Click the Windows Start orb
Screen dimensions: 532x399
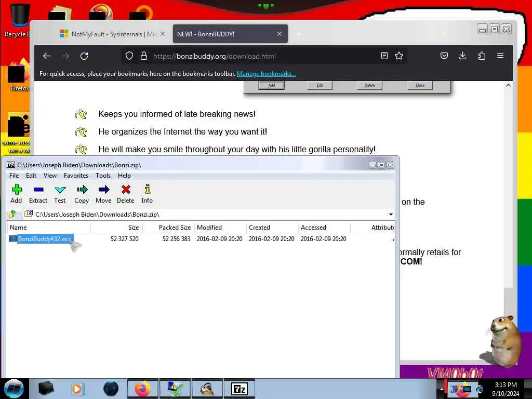pyautogui.click(x=14, y=389)
